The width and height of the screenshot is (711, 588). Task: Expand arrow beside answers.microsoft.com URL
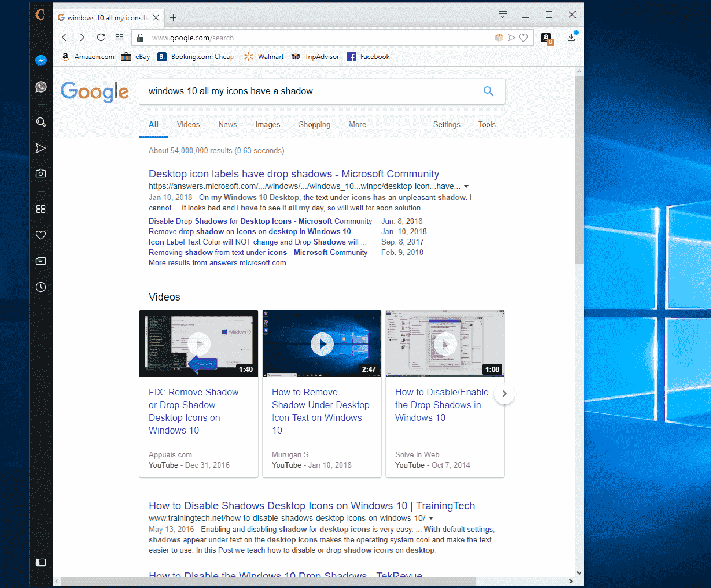tap(466, 187)
